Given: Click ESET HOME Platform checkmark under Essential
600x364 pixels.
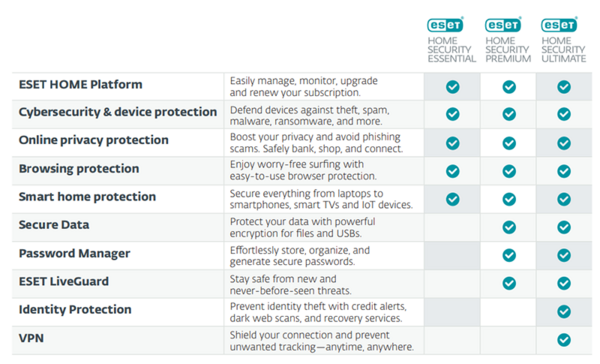Looking at the screenshot, I should (x=453, y=87).
